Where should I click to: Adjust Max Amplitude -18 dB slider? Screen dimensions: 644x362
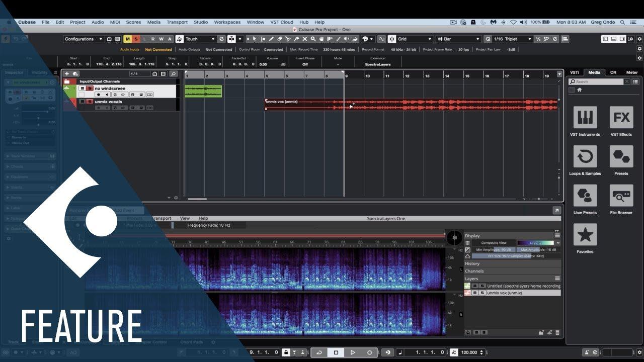coord(539,250)
